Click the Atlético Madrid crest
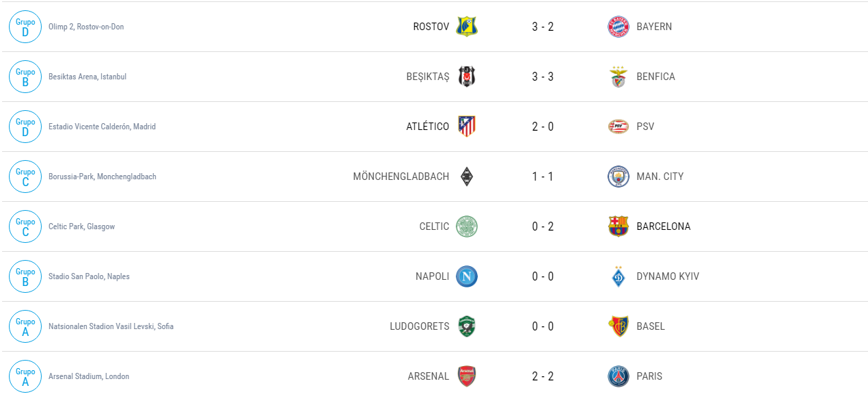868x403 pixels. point(467,127)
